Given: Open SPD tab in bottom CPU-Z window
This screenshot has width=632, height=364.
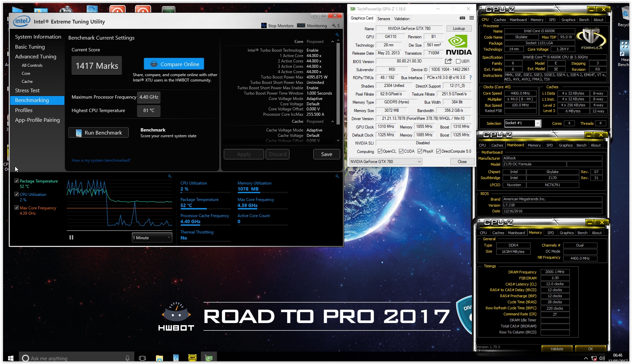Looking at the screenshot, I should [x=550, y=233].
